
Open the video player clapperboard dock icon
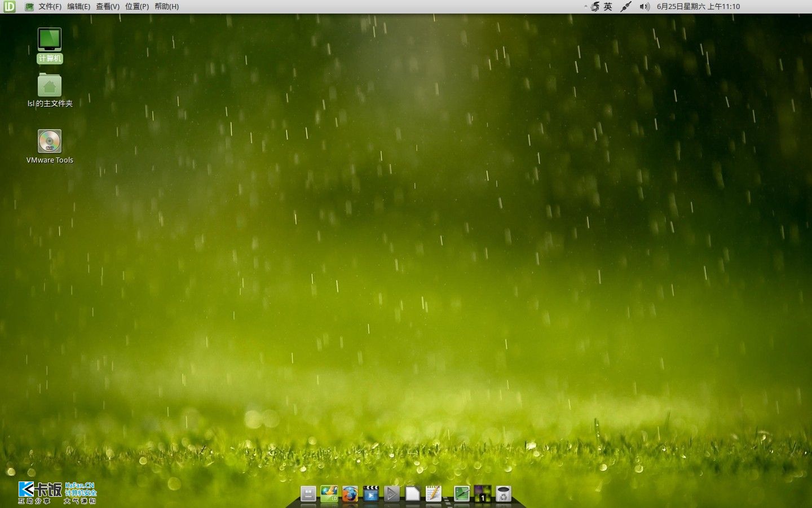pyautogui.click(x=370, y=494)
